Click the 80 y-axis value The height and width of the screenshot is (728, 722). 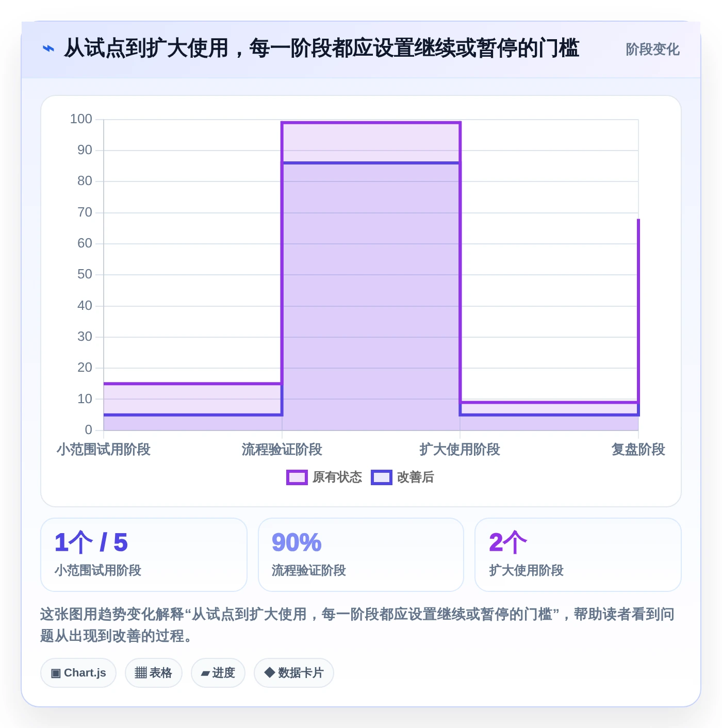(x=85, y=181)
